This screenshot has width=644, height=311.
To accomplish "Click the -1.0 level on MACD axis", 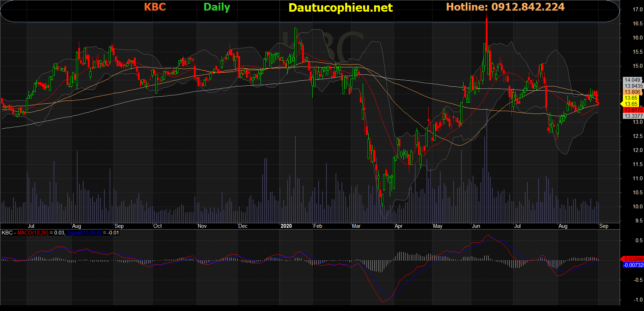I will coord(638,300).
